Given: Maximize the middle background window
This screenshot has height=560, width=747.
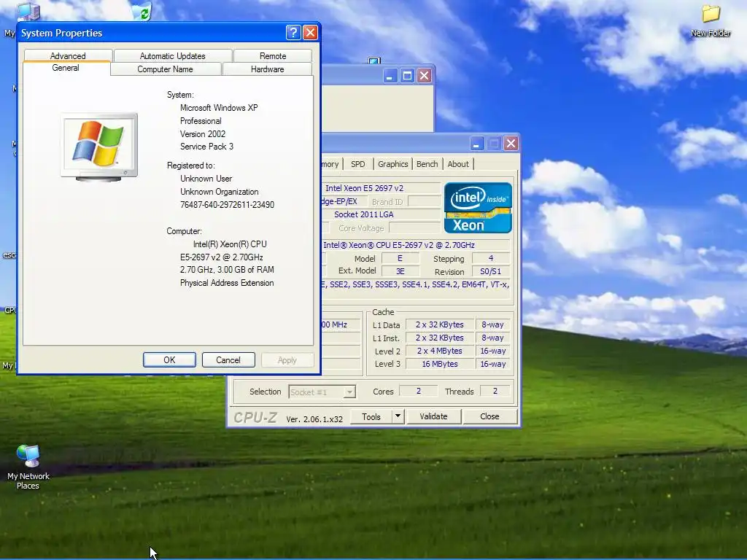Looking at the screenshot, I should [x=407, y=76].
